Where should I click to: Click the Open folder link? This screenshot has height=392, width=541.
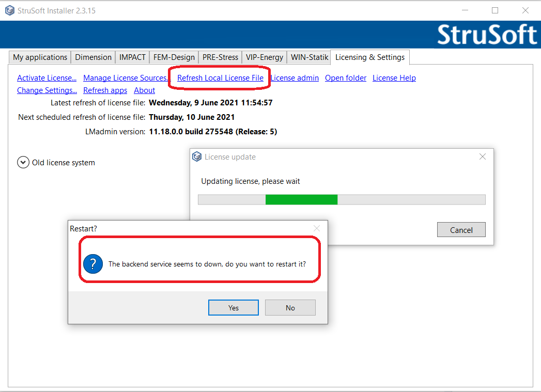pos(346,78)
